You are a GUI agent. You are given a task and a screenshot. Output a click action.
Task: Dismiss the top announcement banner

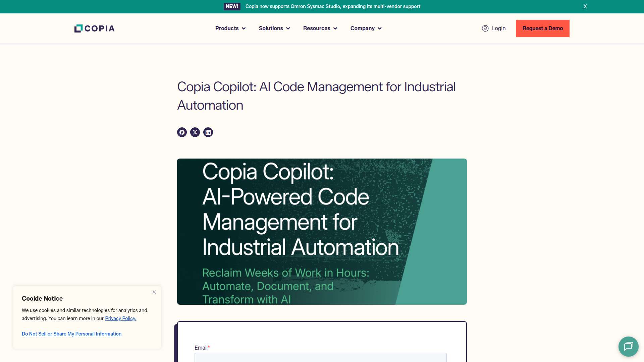pos(585,6)
